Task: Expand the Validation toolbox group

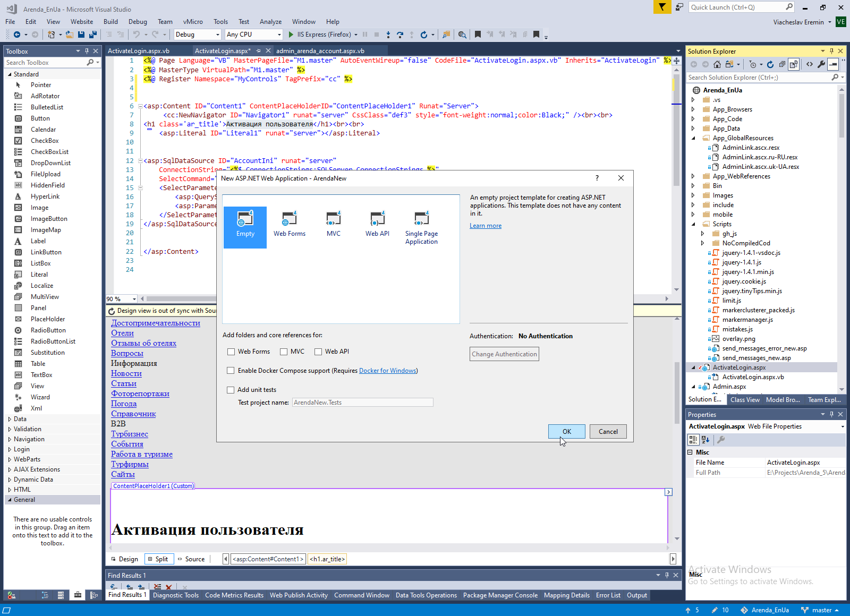Action: pos(10,429)
